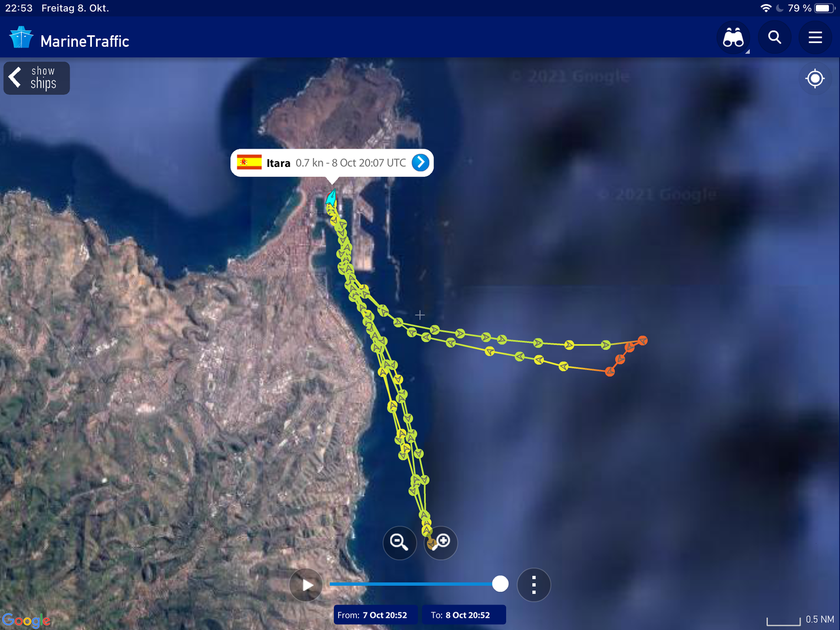Click the Google logo attribution

[26, 621]
